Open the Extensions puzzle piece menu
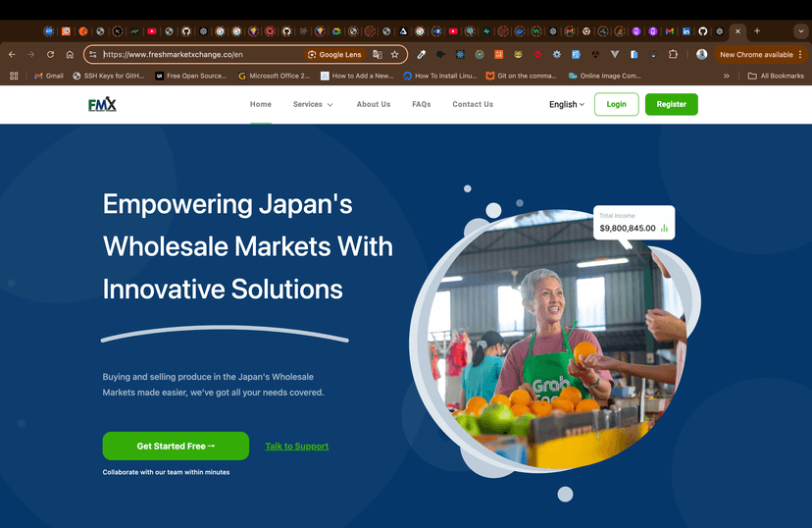Image resolution: width=812 pixels, height=528 pixels. [673, 54]
